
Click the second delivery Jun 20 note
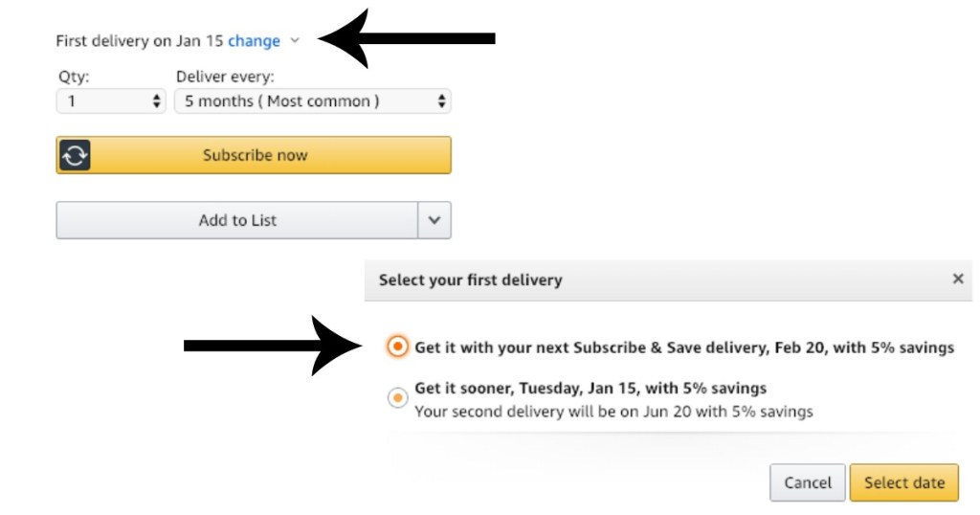pos(613,412)
